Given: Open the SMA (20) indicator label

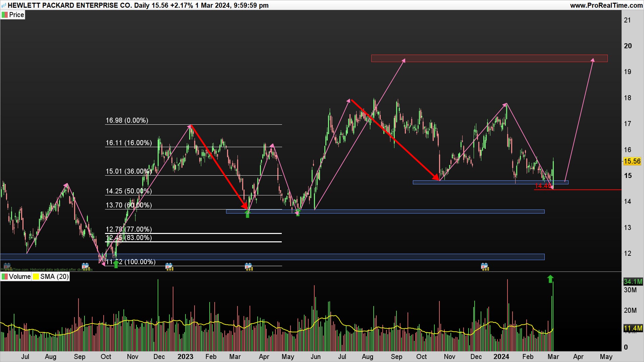Looking at the screenshot, I should pyautogui.click(x=54, y=277).
